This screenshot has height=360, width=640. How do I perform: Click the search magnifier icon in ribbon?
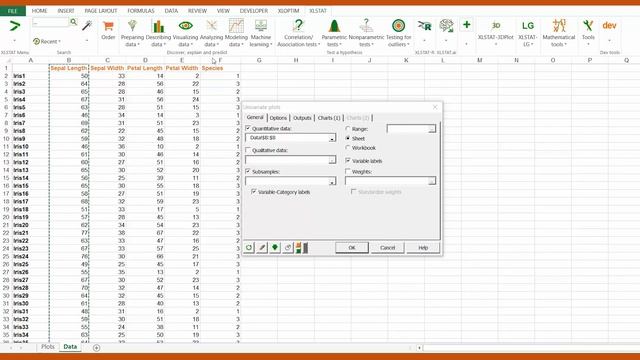click(x=73, y=22)
